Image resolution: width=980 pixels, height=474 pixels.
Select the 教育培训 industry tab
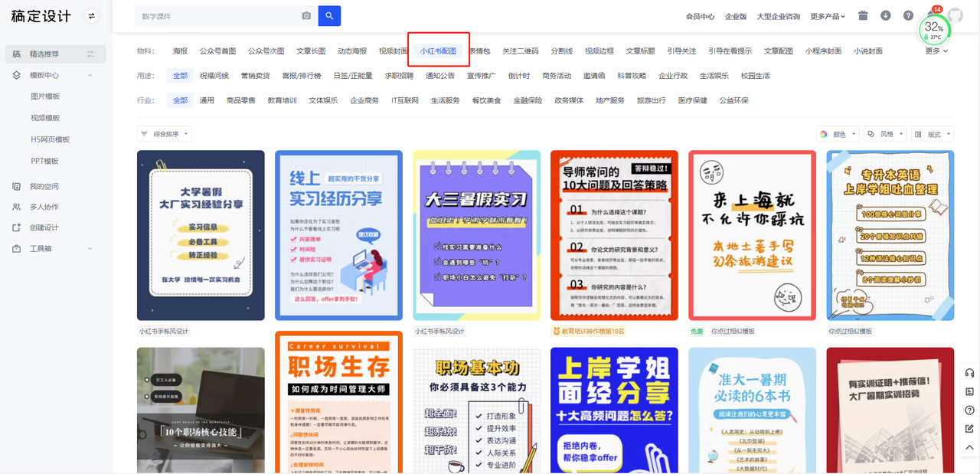[282, 100]
